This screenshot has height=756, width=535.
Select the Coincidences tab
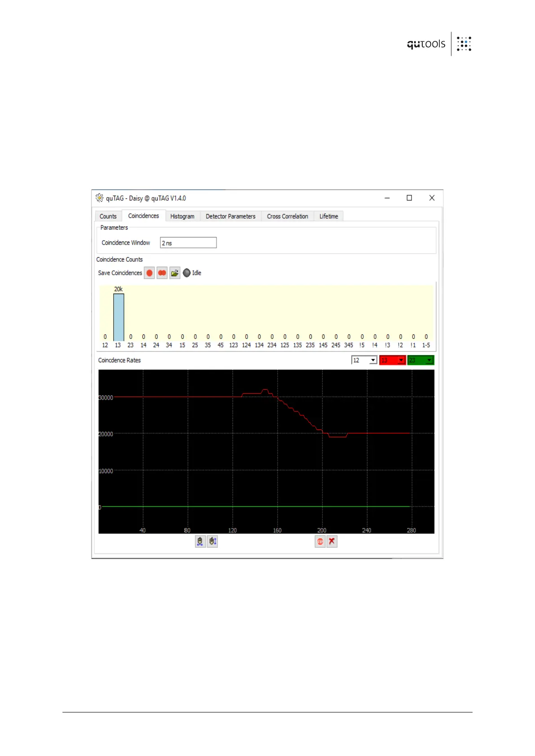click(x=144, y=216)
